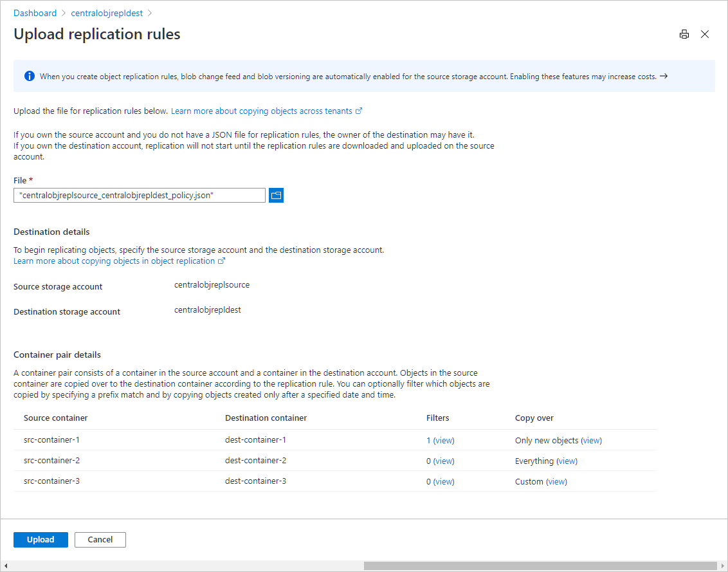Click the Cancel button
The image size is (728, 572).
point(100,539)
